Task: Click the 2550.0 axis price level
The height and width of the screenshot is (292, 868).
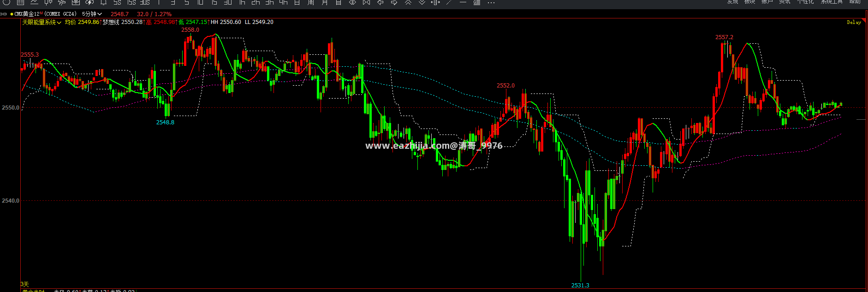Action: (10, 108)
